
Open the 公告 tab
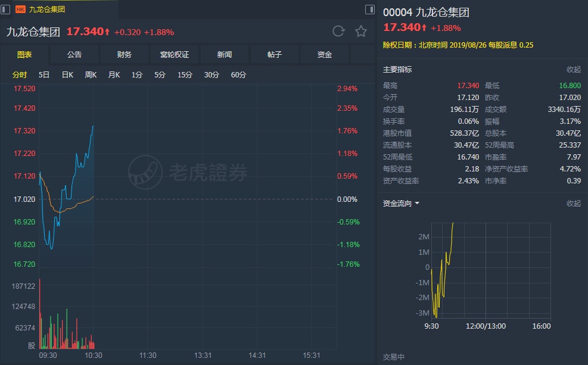pos(74,55)
